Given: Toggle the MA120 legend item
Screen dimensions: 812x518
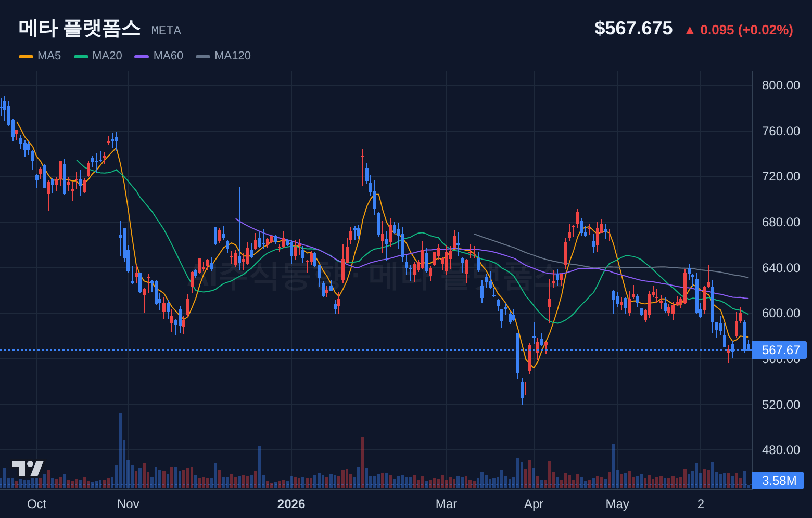Looking at the screenshot, I should point(223,56).
